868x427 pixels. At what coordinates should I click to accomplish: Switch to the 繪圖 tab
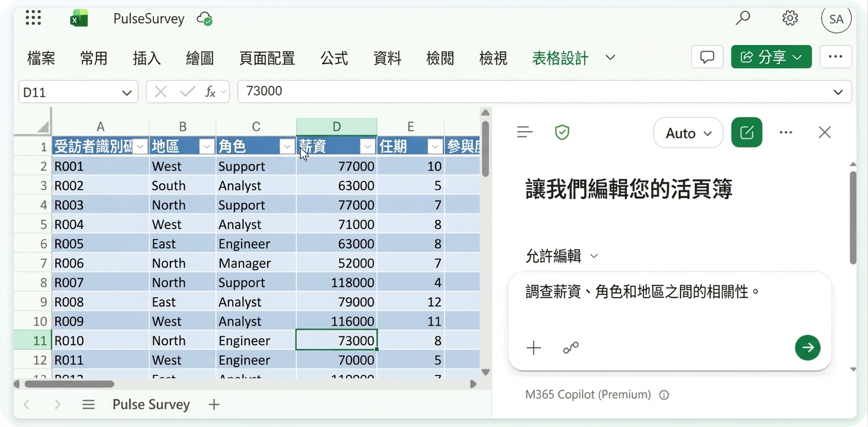[200, 58]
